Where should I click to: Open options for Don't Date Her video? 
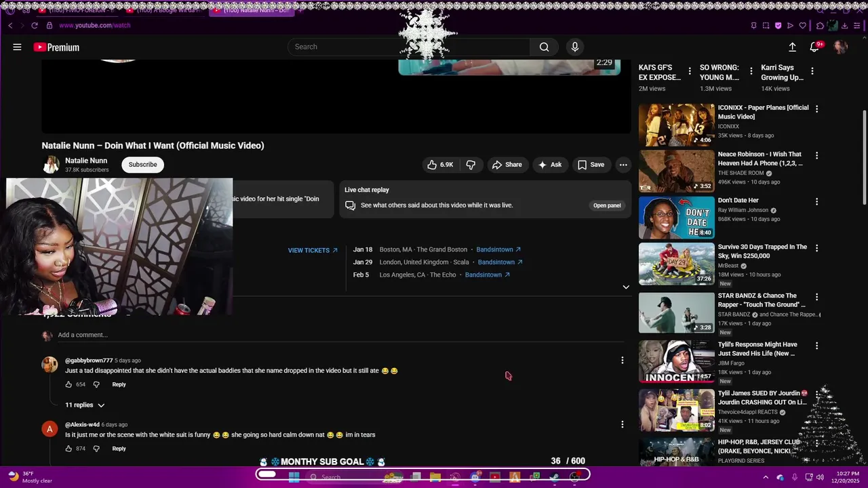click(x=816, y=201)
